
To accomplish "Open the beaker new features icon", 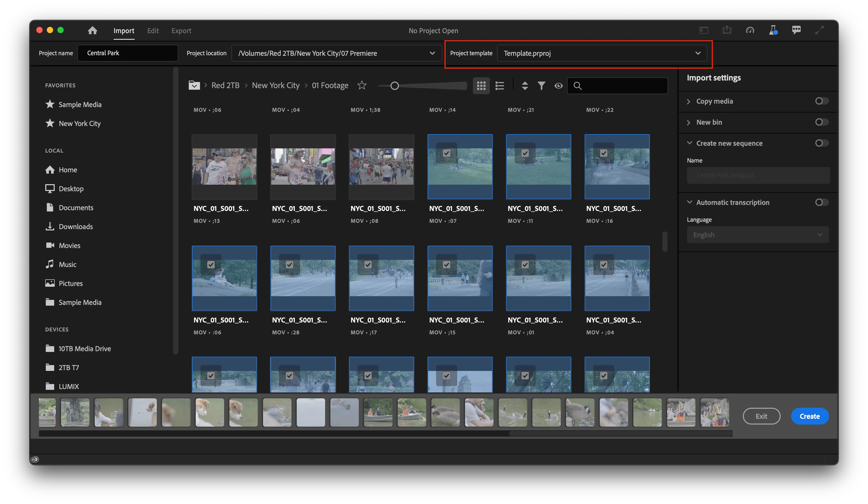I will pos(773,30).
